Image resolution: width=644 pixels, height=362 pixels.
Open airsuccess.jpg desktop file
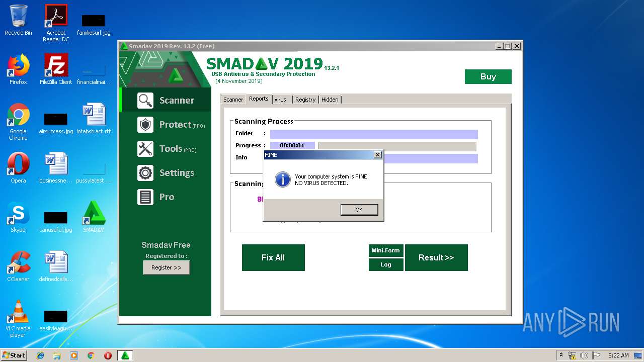[56, 123]
